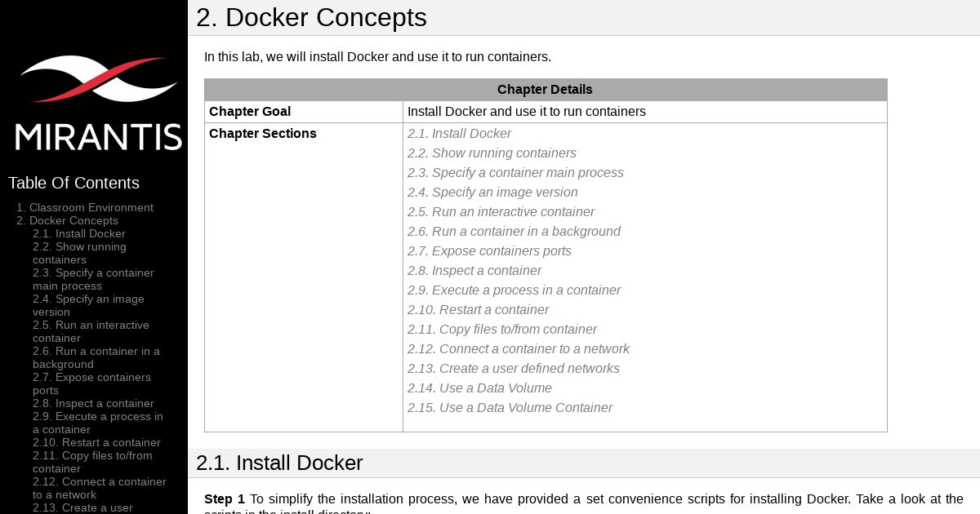
Task: Follow table link 2.9. Execute a process in a container
Action: pos(514,290)
